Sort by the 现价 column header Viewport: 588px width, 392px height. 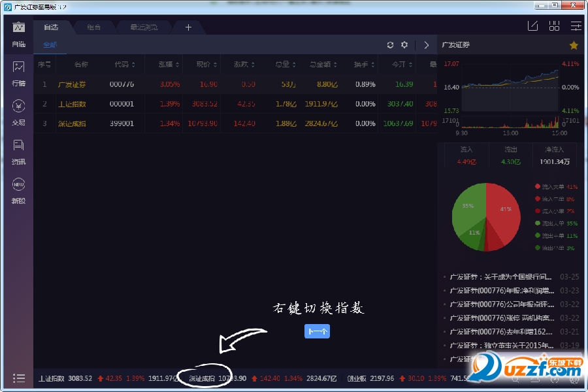(206, 65)
